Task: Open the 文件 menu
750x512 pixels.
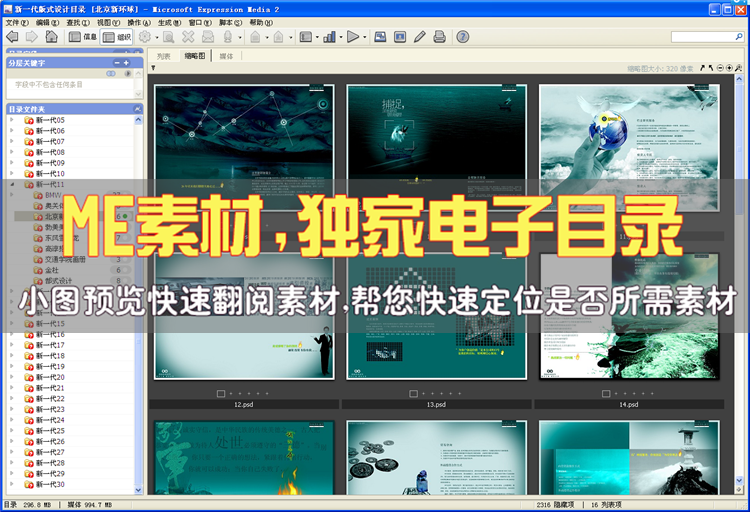Action: coord(18,22)
